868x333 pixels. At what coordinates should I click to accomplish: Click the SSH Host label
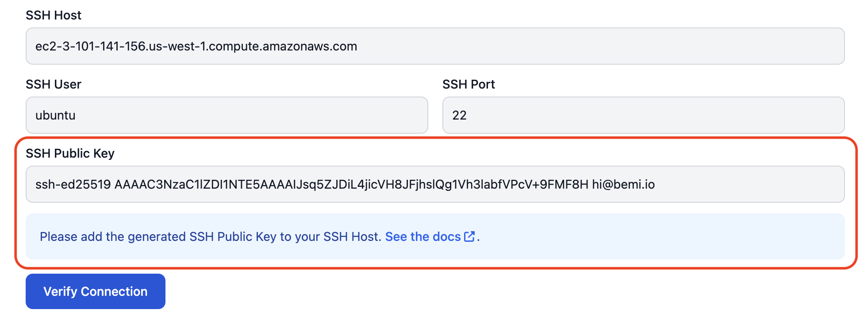pos(54,15)
